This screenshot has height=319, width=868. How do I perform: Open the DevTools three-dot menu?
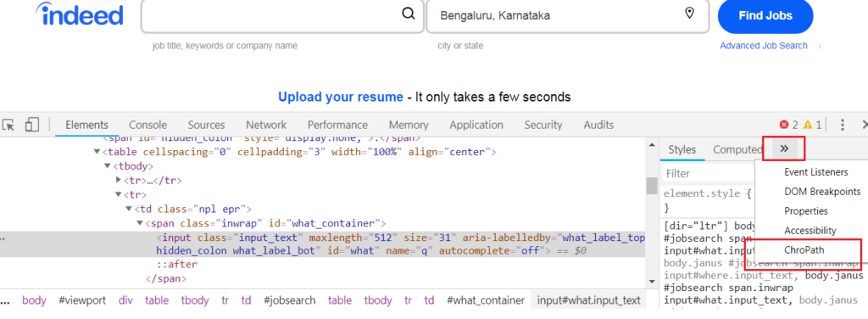pos(843,125)
